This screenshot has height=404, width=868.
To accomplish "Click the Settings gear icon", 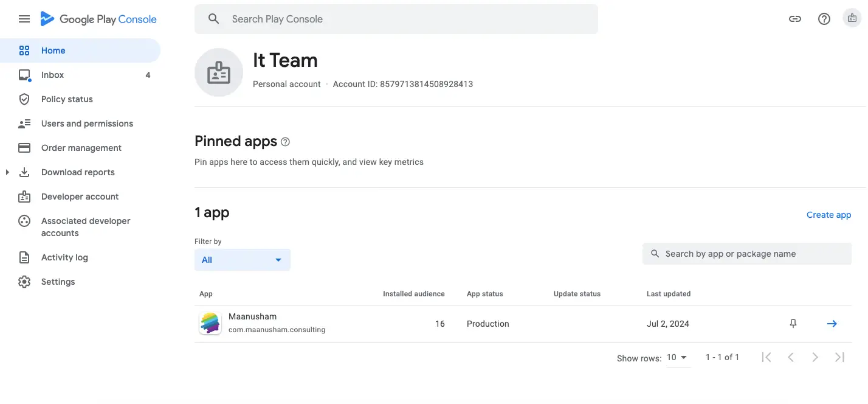I will tap(24, 282).
